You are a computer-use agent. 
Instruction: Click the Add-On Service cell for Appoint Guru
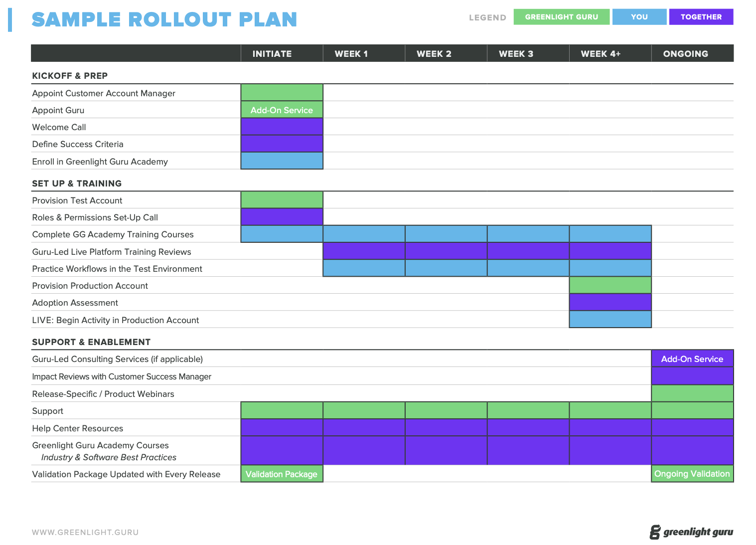pyautogui.click(x=282, y=110)
